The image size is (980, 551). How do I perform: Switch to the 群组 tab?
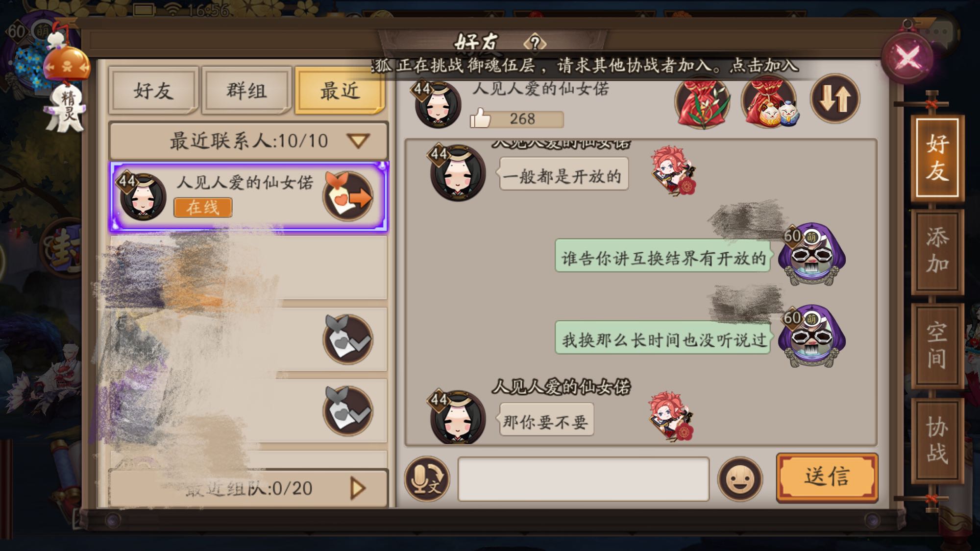point(246,91)
